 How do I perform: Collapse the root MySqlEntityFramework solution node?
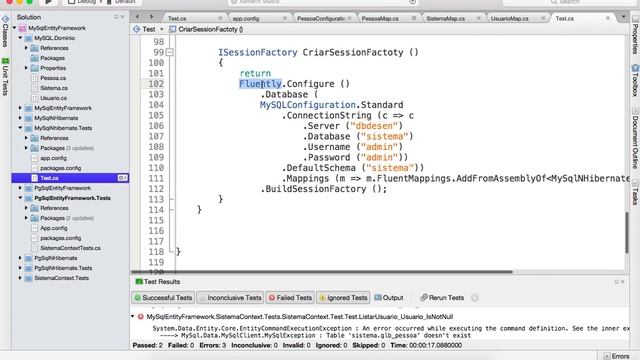(x=15, y=28)
